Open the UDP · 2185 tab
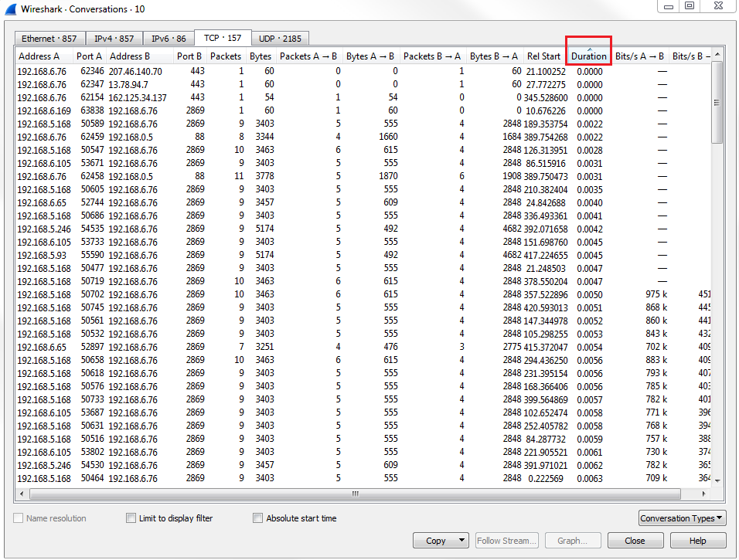The image size is (739, 560). pyautogui.click(x=279, y=39)
